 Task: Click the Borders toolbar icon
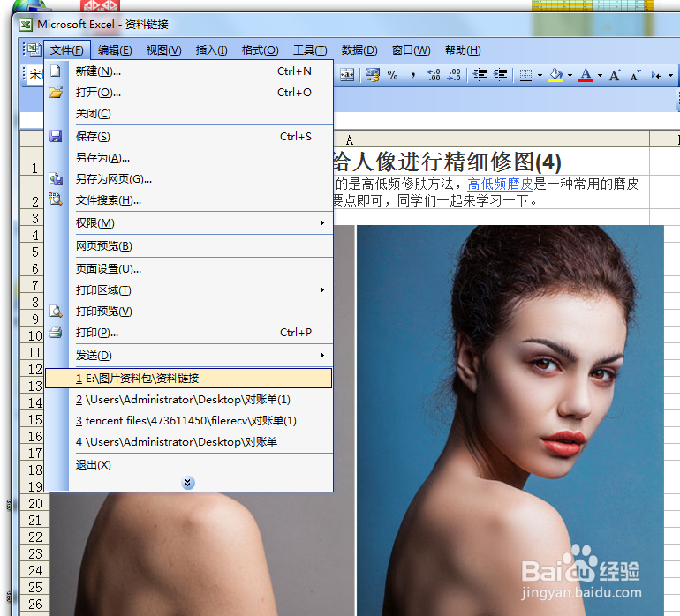pos(525,75)
